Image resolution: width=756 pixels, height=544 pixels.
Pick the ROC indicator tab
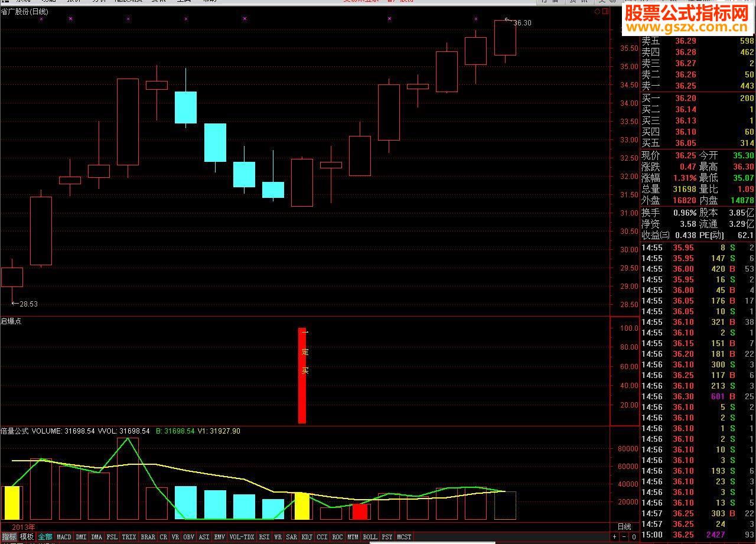pos(337,537)
